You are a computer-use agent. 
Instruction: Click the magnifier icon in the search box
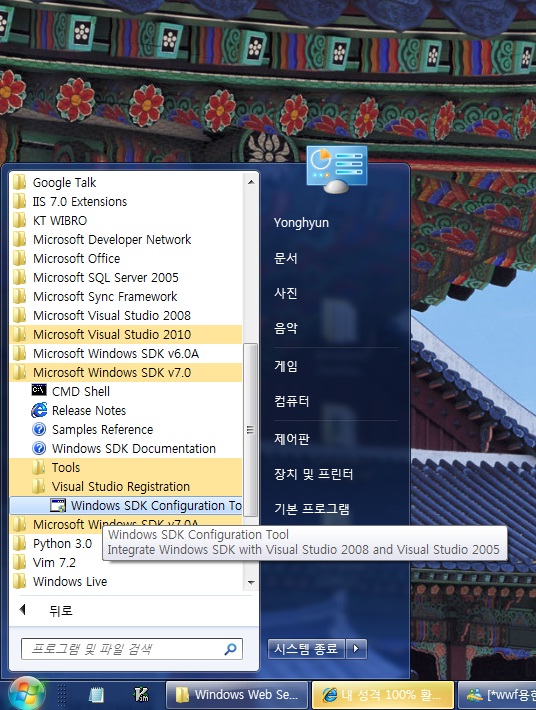pos(230,649)
